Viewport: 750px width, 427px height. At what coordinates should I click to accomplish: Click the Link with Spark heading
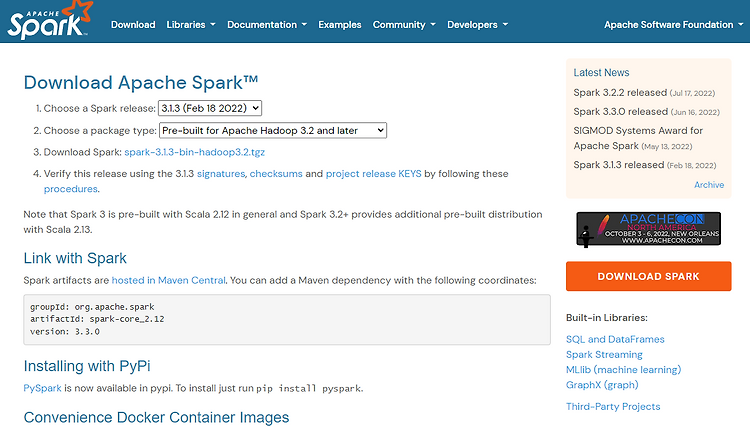(x=75, y=258)
